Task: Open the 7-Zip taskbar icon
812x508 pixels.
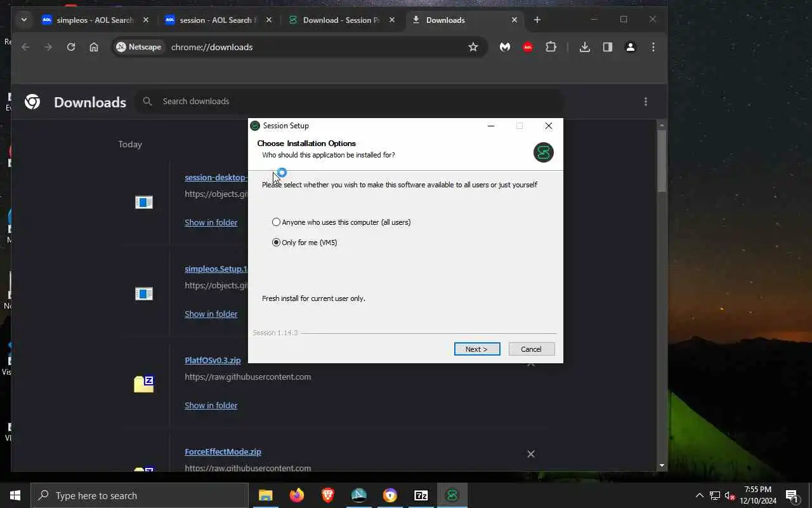Action: (x=421, y=495)
